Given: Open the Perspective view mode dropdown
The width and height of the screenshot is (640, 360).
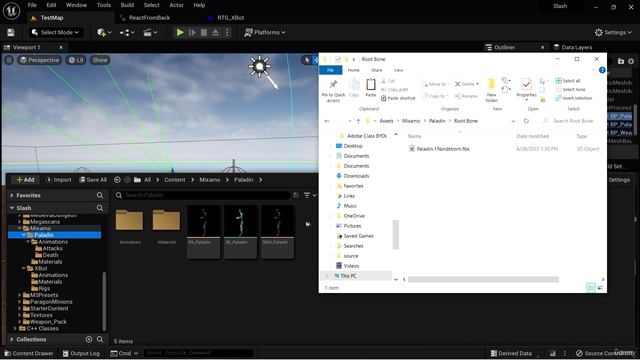Looking at the screenshot, I should [39, 60].
